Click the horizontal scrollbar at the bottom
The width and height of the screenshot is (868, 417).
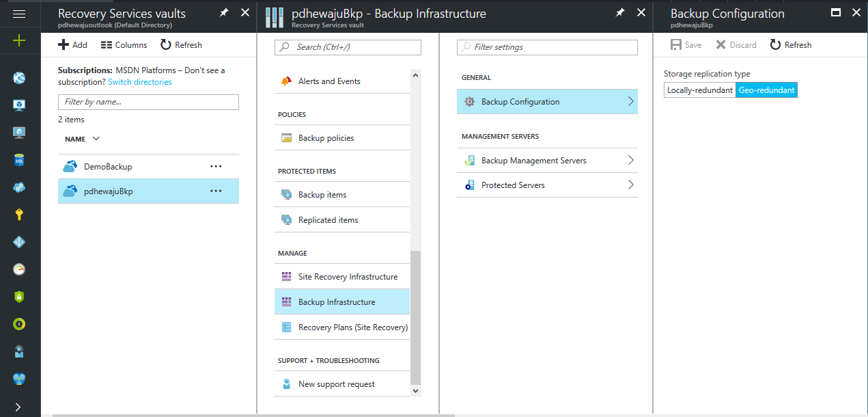253,415
